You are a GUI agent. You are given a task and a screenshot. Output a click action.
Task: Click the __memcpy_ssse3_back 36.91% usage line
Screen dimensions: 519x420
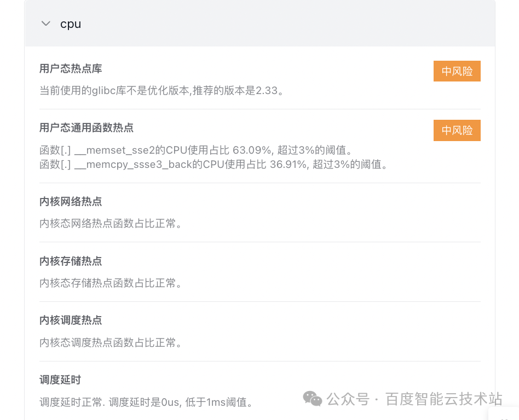pyautogui.click(x=214, y=164)
